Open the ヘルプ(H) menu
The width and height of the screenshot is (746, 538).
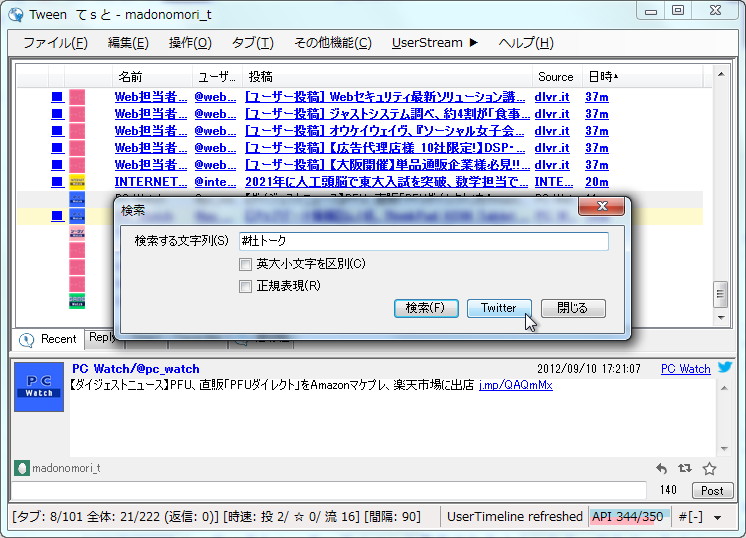[x=526, y=43]
